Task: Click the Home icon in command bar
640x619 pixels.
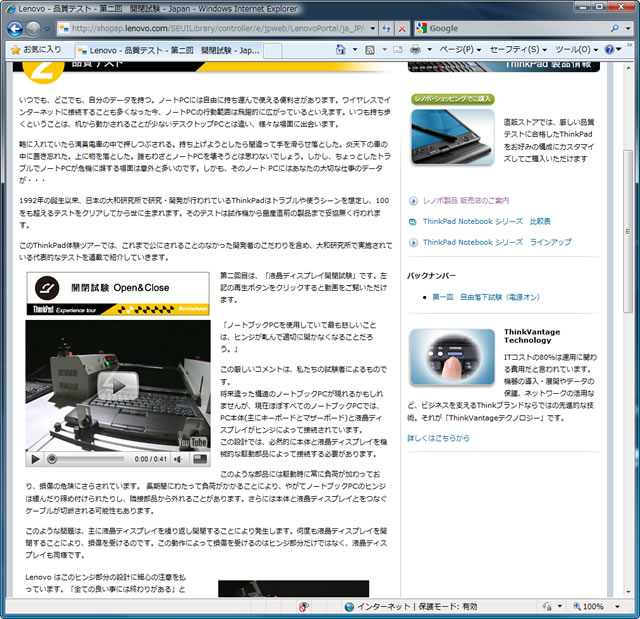Action: [x=340, y=49]
